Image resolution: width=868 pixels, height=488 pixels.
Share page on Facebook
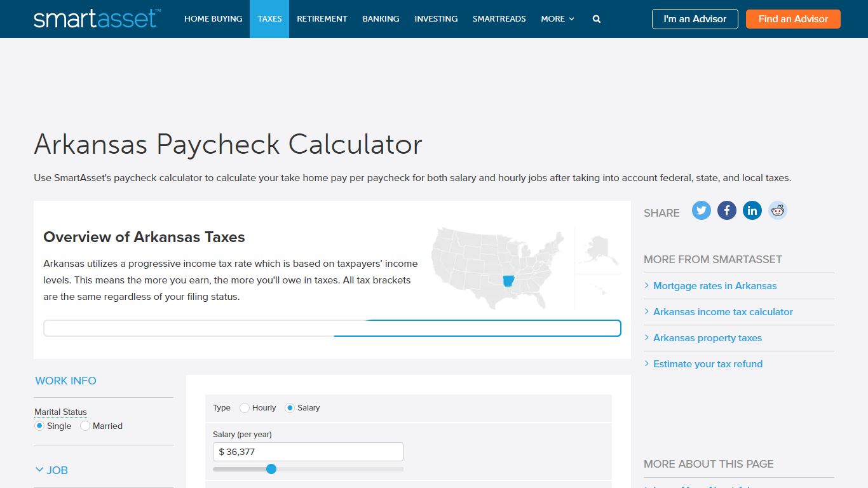click(x=727, y=210)
